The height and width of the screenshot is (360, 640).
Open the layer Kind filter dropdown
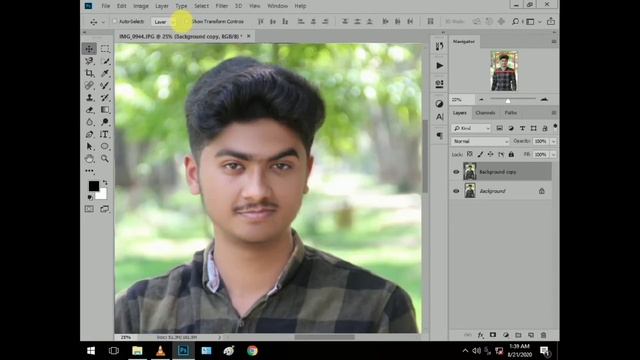(x=471, y=128)
